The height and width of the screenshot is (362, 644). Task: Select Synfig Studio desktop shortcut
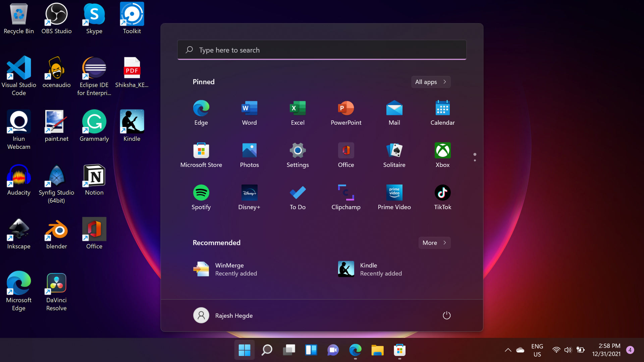click(x=56, y=184)
